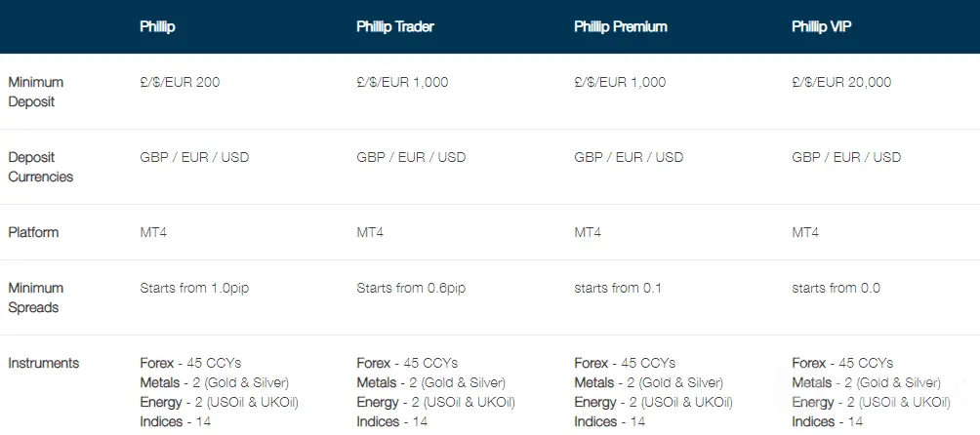
Task: Click the 'starts from 0.0' spread value
Action: coord(837,288)
